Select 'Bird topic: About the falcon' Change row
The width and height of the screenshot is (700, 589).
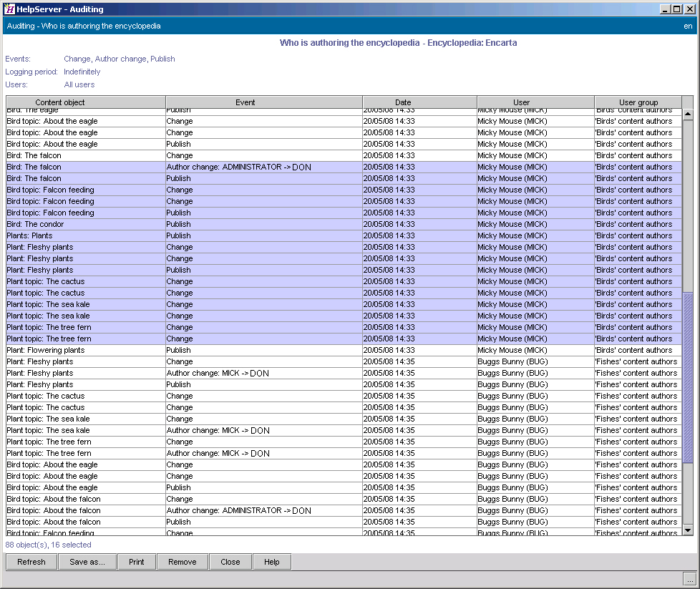pos(344,500)
